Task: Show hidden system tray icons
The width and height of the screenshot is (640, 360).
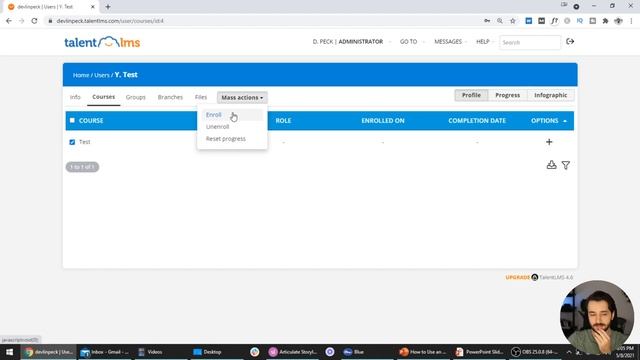Action: tap(569, 352)
